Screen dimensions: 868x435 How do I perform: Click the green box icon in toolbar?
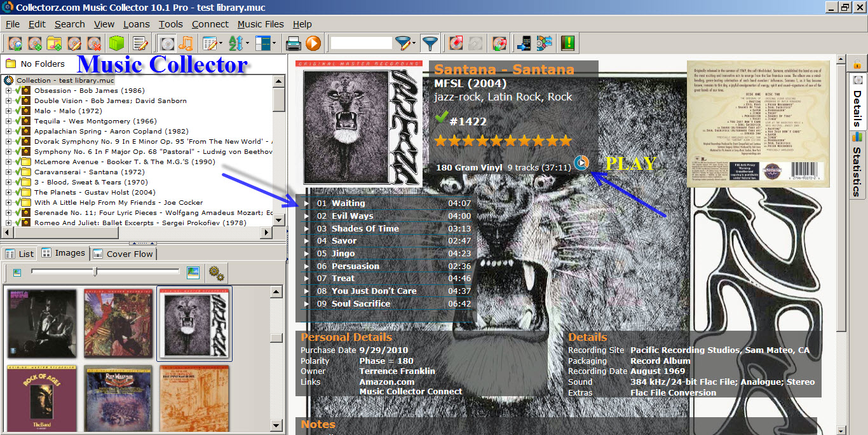pyautogui.click(x=116, y=43)
